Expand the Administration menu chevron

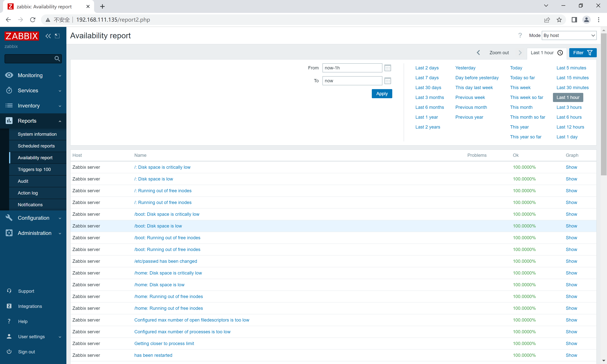[x=60, y=233]
